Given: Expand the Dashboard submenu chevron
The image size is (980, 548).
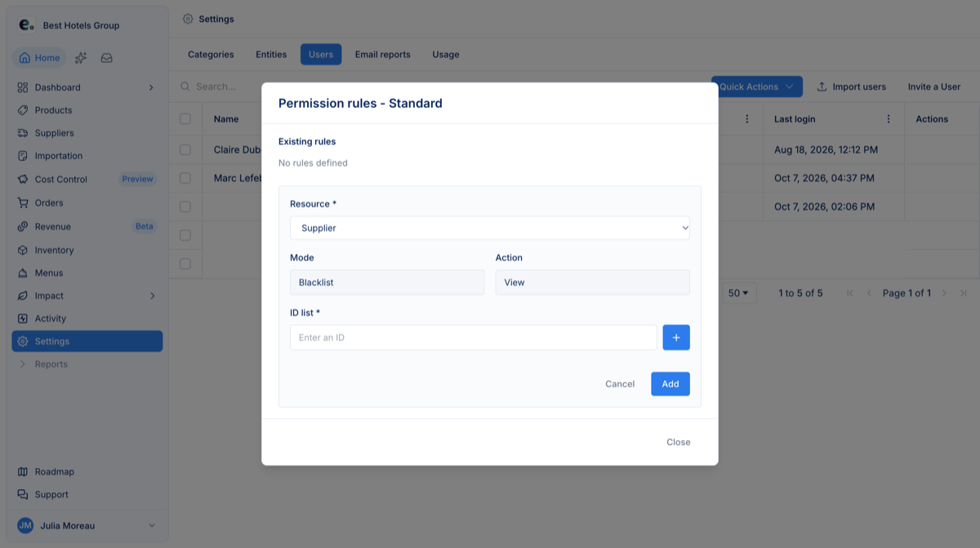Looking at the screenshot, I should click(x=151, y=87).
